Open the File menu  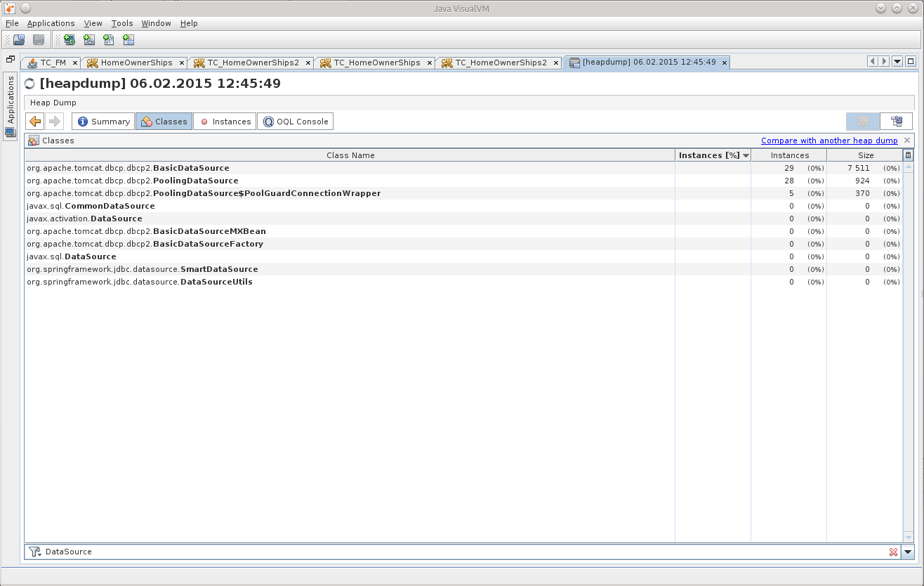pos(12,23)
